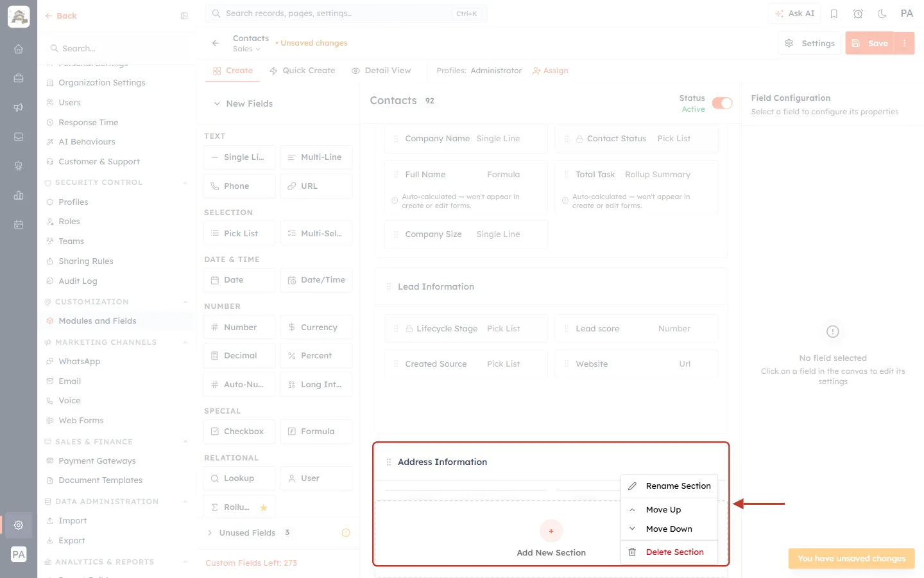Toggle the Contacts Active status switch
This screenshot has height=578, width=924.
tap(723, 103)
